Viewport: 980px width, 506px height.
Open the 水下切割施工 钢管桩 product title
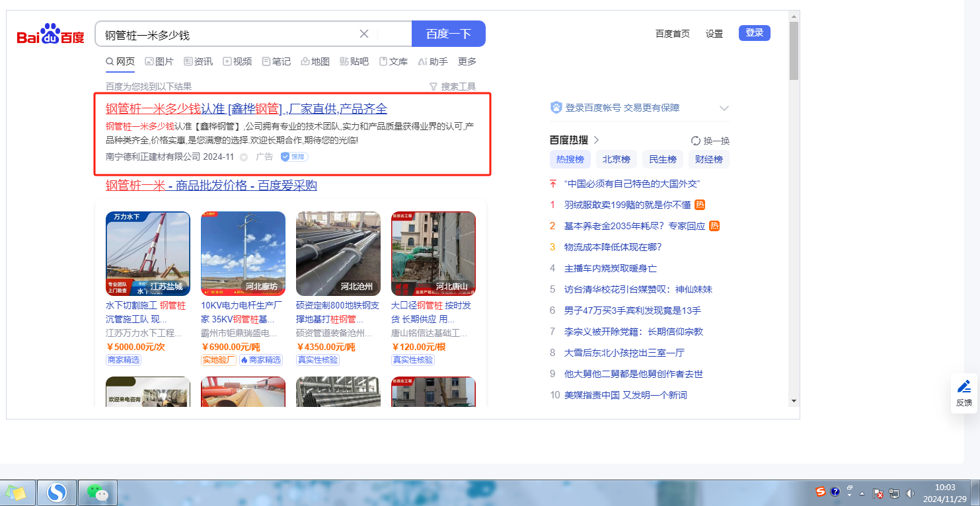(147, 312)
